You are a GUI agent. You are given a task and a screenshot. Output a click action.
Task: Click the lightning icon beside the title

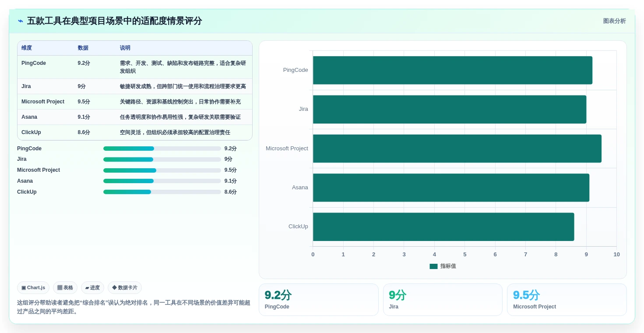20,21
